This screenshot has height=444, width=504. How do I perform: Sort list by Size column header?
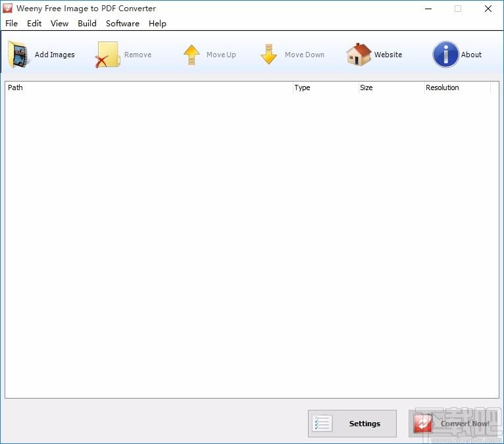coord(391,87)
